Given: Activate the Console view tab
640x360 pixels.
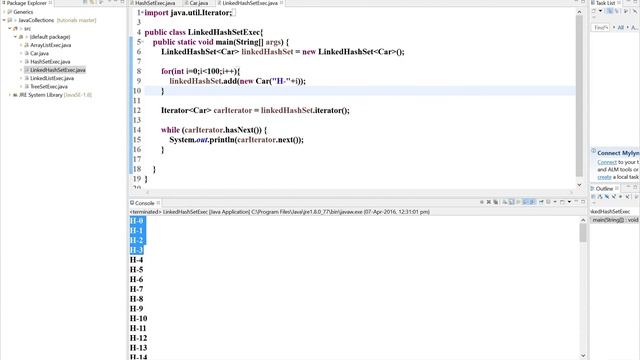Looking at the screenshot, I should 144,203.
